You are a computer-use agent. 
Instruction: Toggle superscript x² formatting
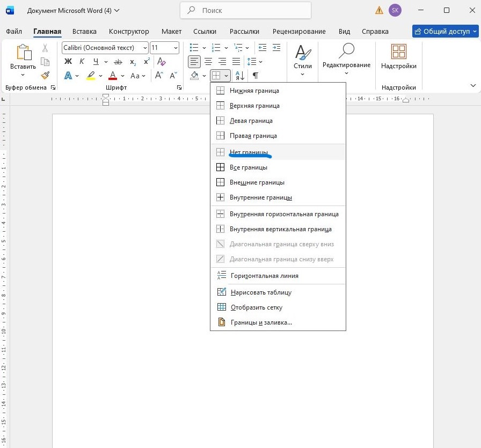click(x=147, y=61)
